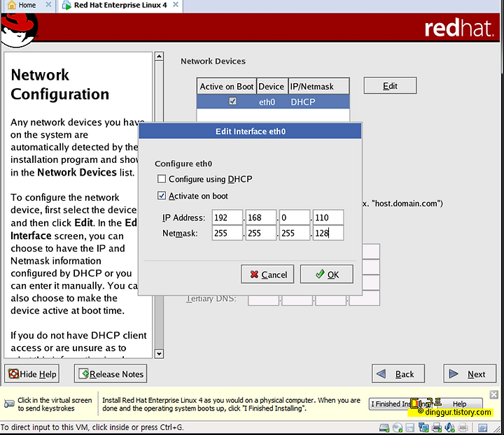The width and height of the screenshot is (504, 435).
Task: Open the Release Notes
Action: point(111,373)
